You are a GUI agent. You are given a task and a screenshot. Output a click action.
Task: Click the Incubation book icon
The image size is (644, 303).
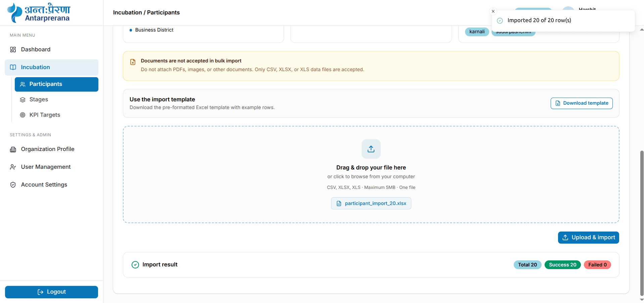point(13,67)
